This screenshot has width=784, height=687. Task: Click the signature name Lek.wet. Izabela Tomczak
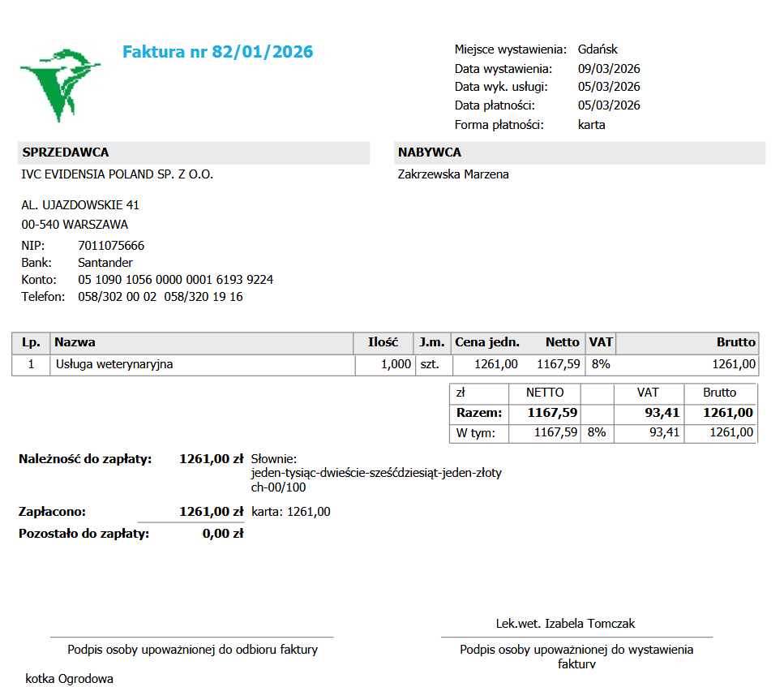565,624
